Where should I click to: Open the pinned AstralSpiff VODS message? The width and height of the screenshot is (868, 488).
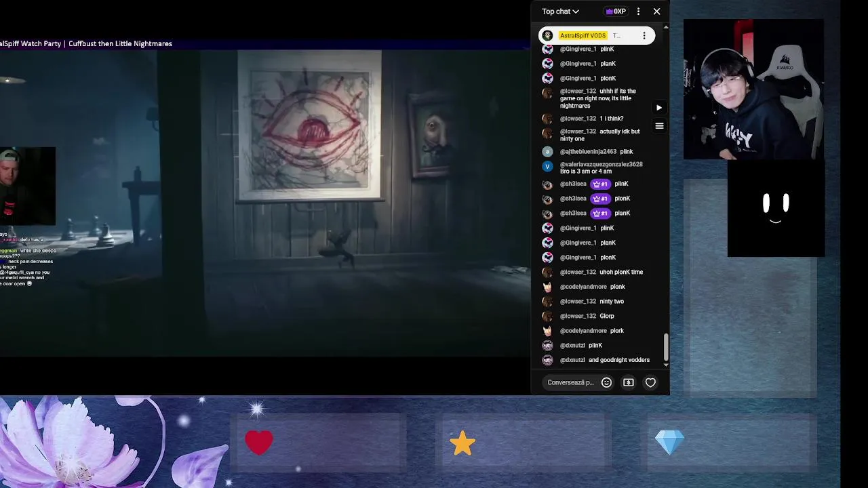pyautogui.click(x=597, y=35)
